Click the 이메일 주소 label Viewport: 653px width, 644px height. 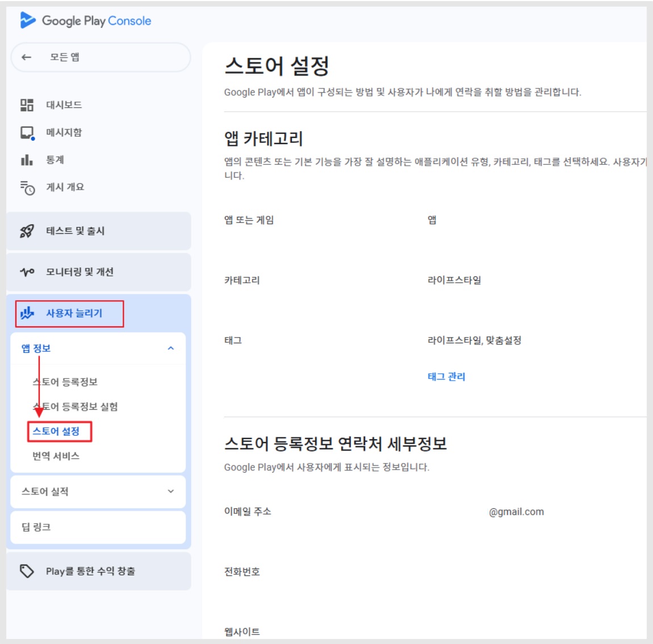click(x=248, y=511)
